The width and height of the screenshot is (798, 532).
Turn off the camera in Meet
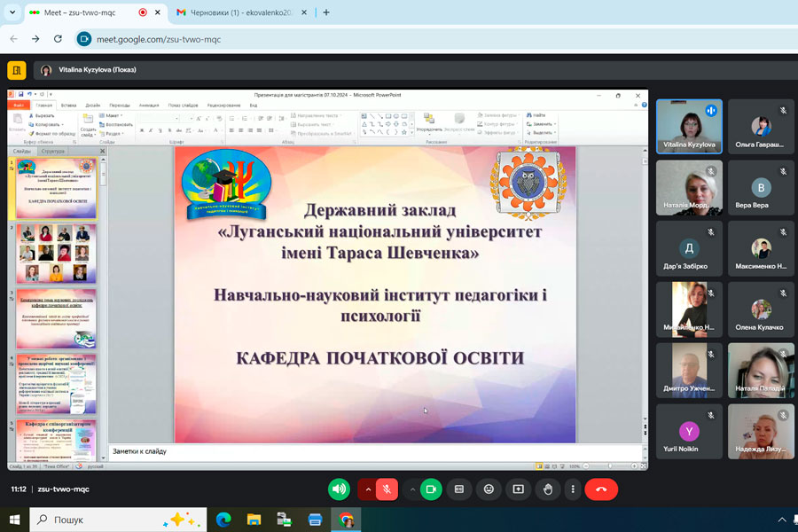click(x=431, y=489)
